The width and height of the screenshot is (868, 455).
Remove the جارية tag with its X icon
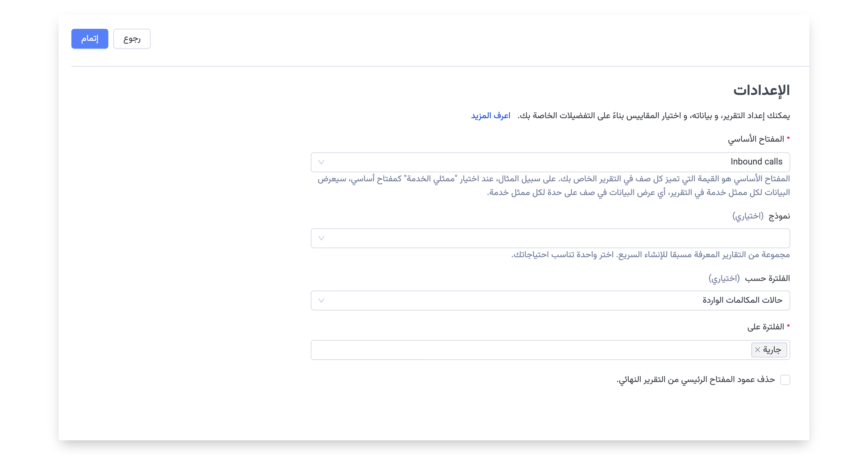coord(757,350)
